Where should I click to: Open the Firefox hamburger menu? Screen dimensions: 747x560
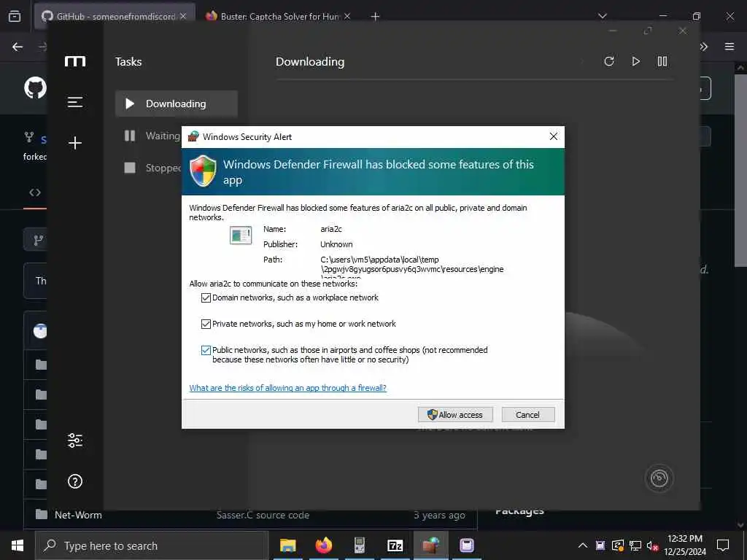tap(729, 47)
